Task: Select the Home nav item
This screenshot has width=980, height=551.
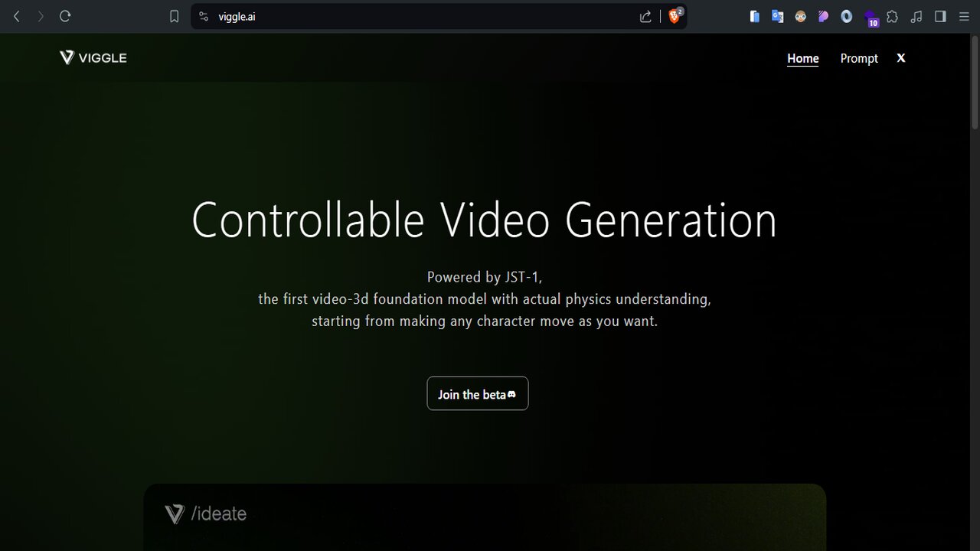Action: pyautogui.click(x=803, y=58)
